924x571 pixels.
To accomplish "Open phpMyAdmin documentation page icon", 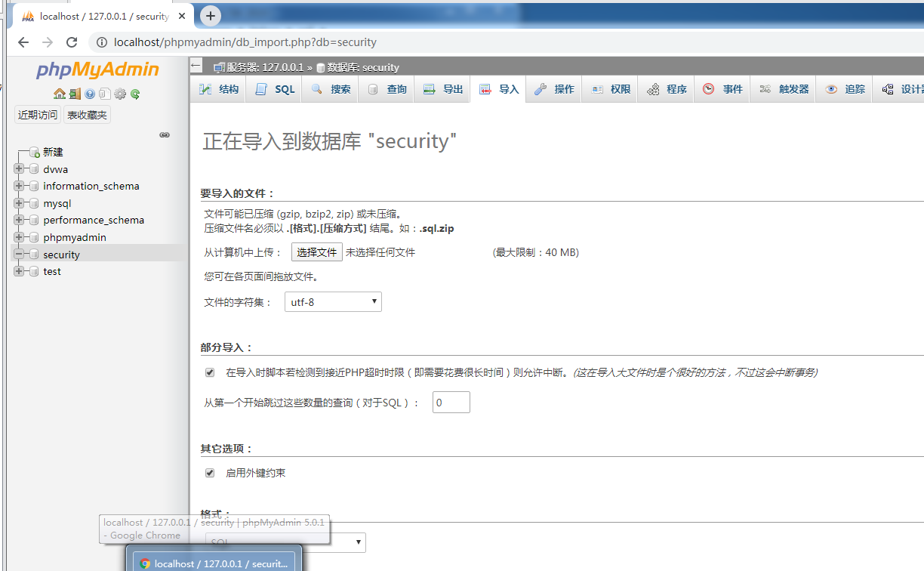I will pyautogui.click(x=105, y=94).
